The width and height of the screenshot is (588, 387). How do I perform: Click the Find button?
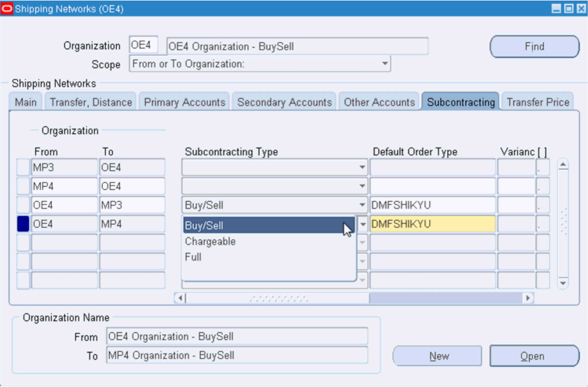[x=534, y=46]
